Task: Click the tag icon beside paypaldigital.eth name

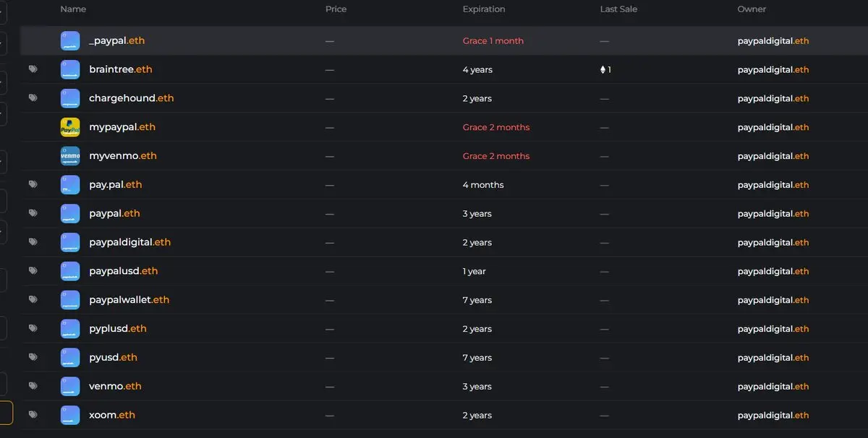Action: point(33,242)
